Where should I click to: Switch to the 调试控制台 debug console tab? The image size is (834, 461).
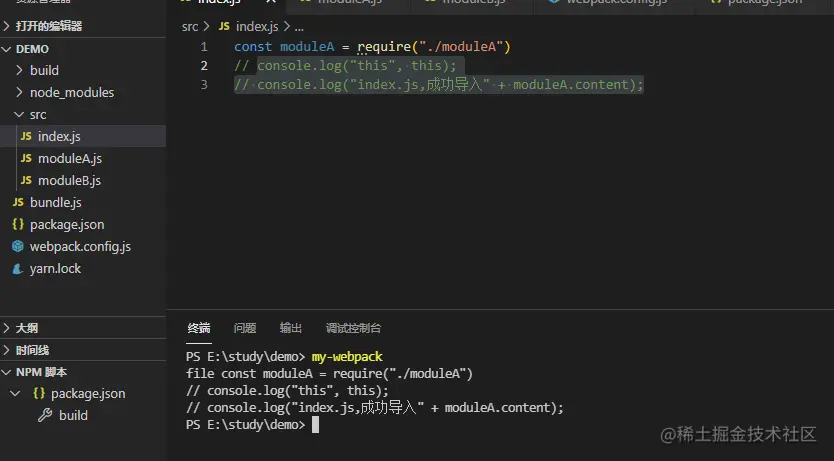(353, 328)
